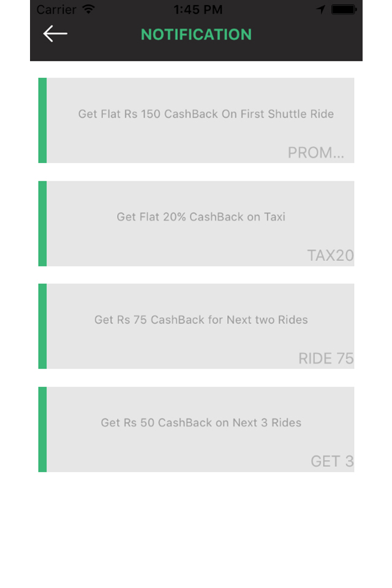The width and height of the screenshot is (392, 588).
Task: Select the TAX20 promo code
Action: click(x=331, y=255)
